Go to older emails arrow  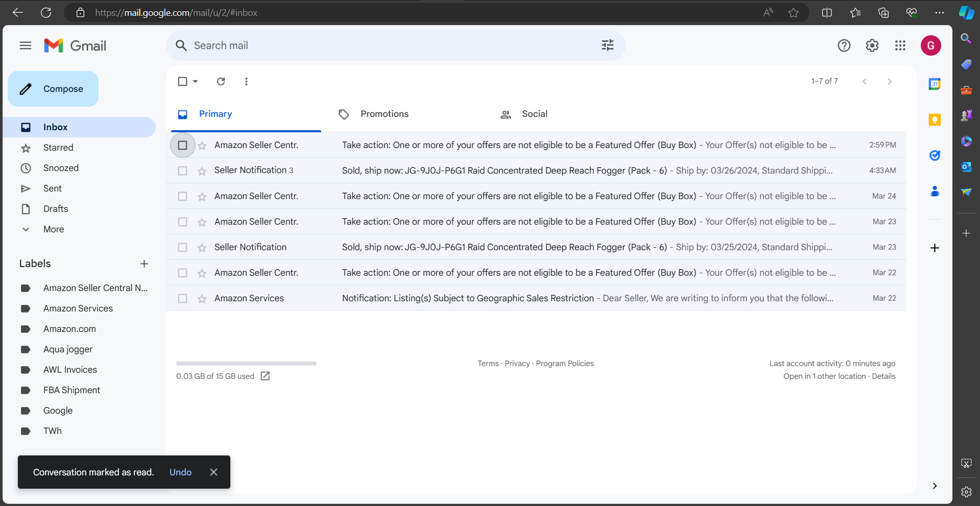890,81
